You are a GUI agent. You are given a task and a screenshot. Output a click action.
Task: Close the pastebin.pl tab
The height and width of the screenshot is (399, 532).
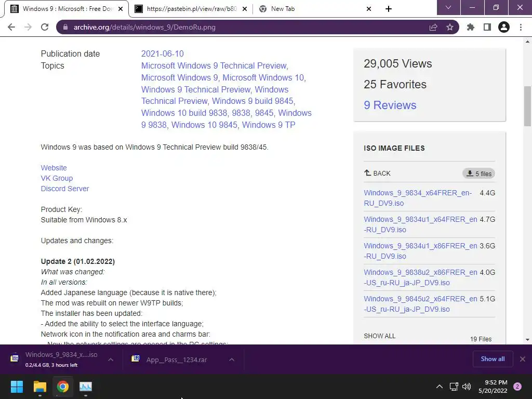click(x=245, y=9)
